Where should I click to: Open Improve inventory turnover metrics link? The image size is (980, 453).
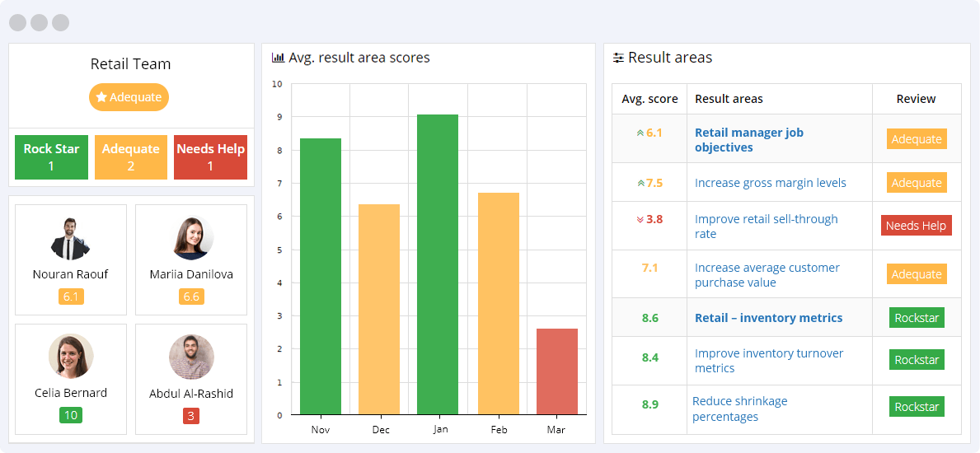(769, 361)
